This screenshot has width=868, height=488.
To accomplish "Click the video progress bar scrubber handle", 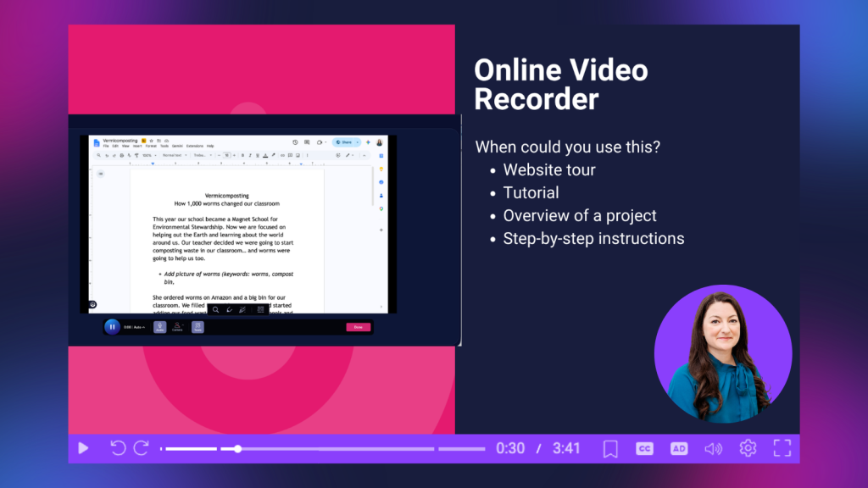I will [x=237, y=449].
